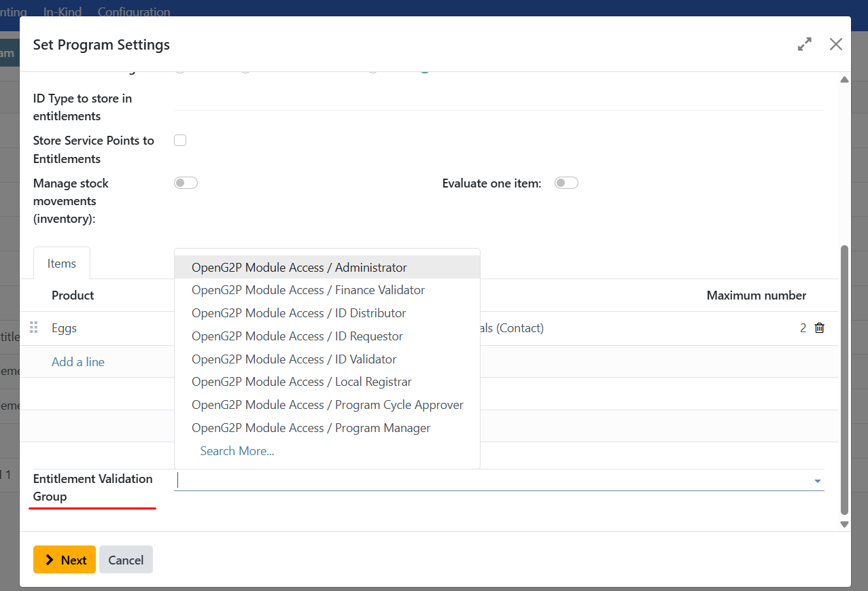
Task: Click the ID Type to store field
Action: click(x=498, y=100)
